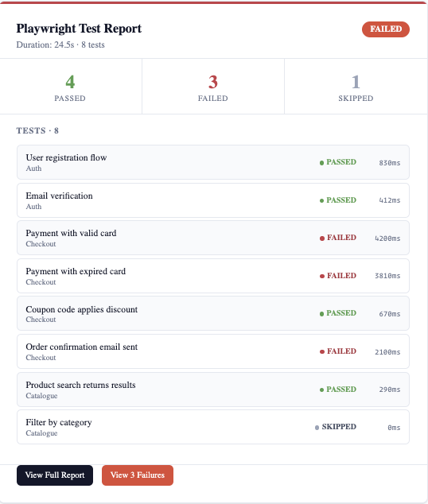
Task: Click FAILED status of Order confirmation email
Action: click(338, 351)
